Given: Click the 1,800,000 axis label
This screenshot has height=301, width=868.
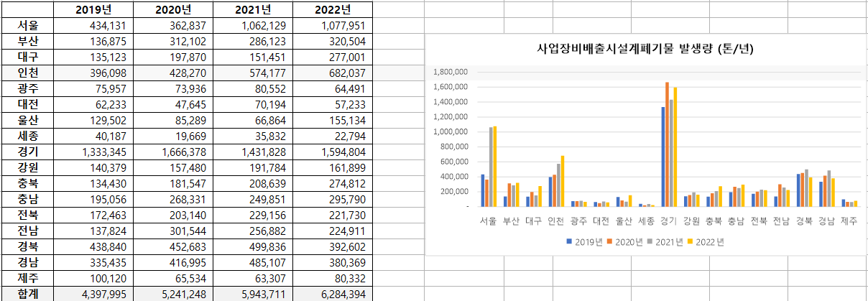Looking at the screenshot, I should pyautogui.click(x=452, y=72).
